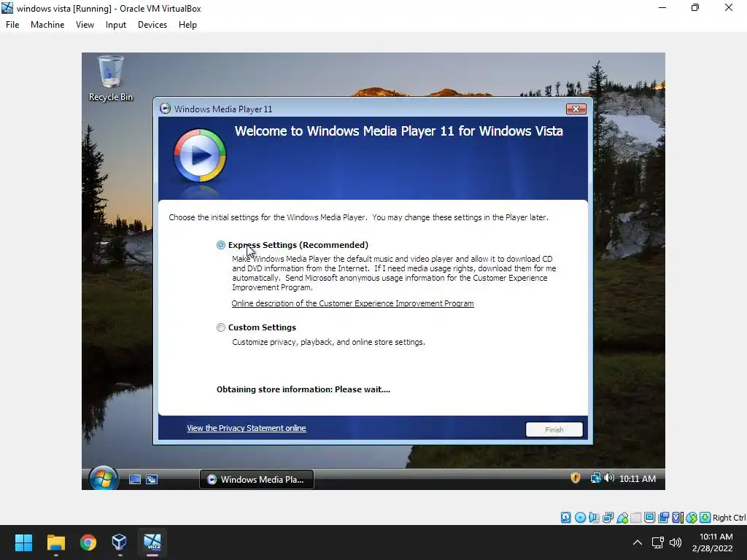Click the Finish button
The height and width of the screenshot is (560, 747).
click(554, 429)
